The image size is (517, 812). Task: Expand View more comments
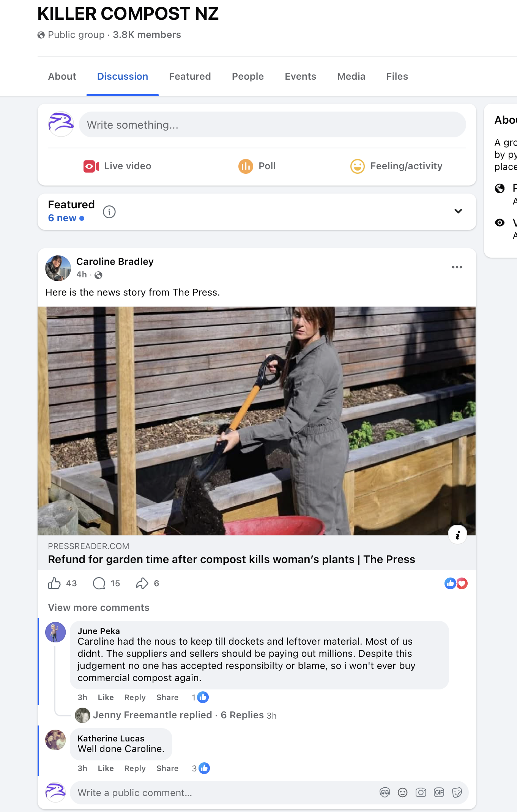coord(99,607)
